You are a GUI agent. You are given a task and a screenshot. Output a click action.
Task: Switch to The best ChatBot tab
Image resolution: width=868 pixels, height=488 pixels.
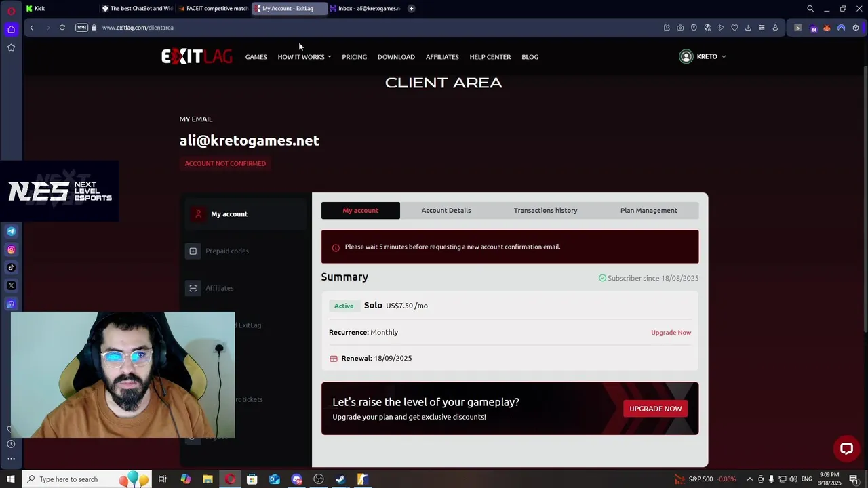pos(136,9)
